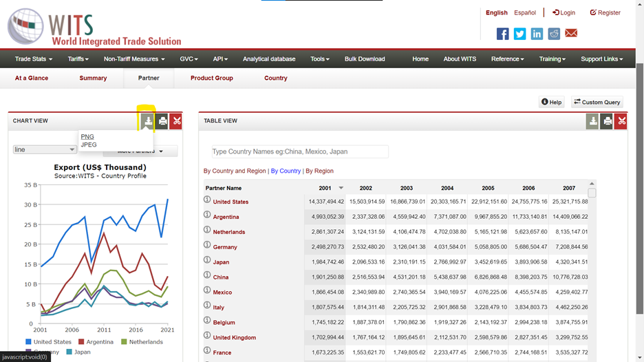The width and height of the screenshot is (644, 362).
Task: Open WITS Facebook page icon
Action: tap(502, 34)
